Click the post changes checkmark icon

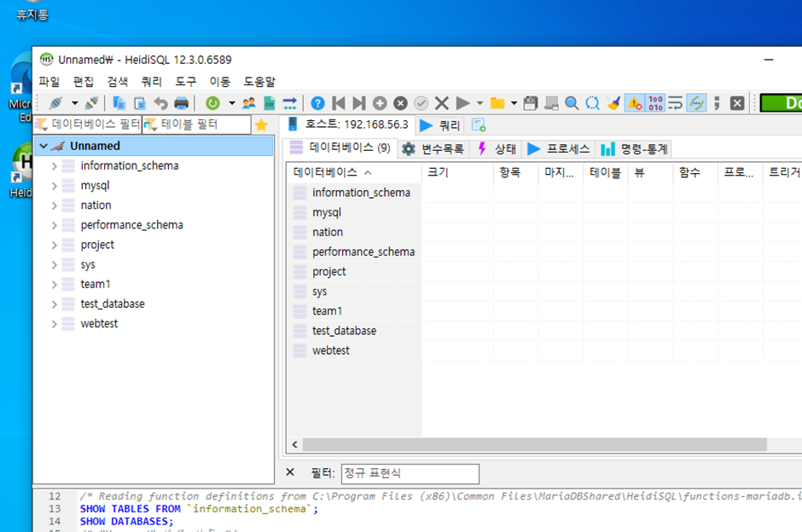pyautogui.click(x=421, y=103)
